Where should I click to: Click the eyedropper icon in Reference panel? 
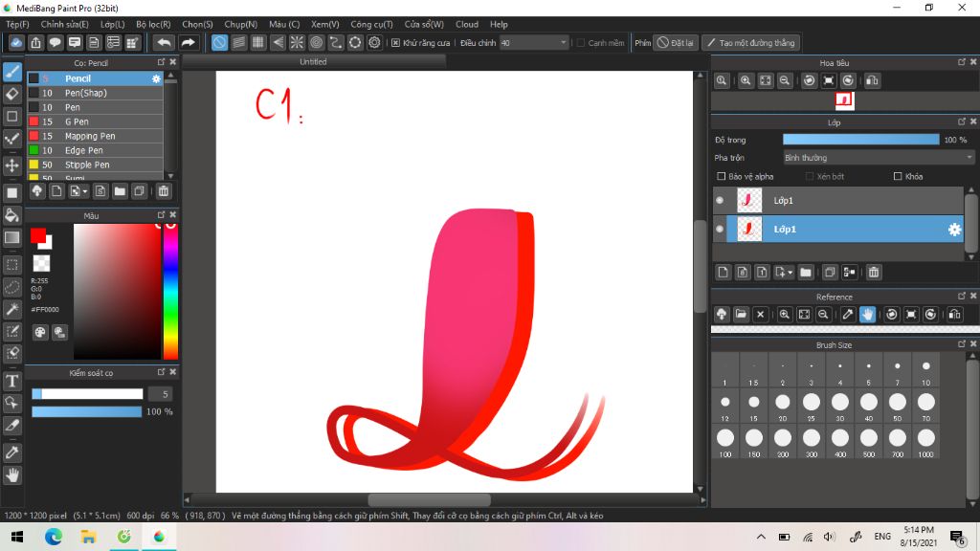pyautogui.click(x=846, y=314)
